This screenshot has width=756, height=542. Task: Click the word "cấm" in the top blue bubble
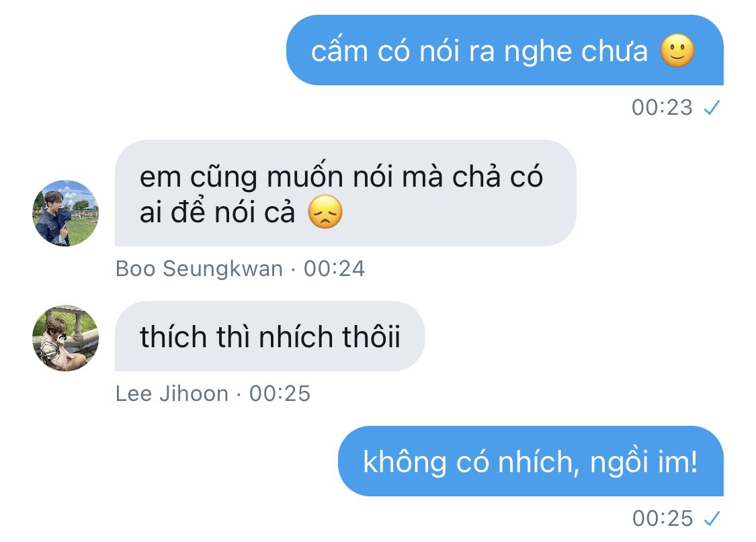pos(339,50)
